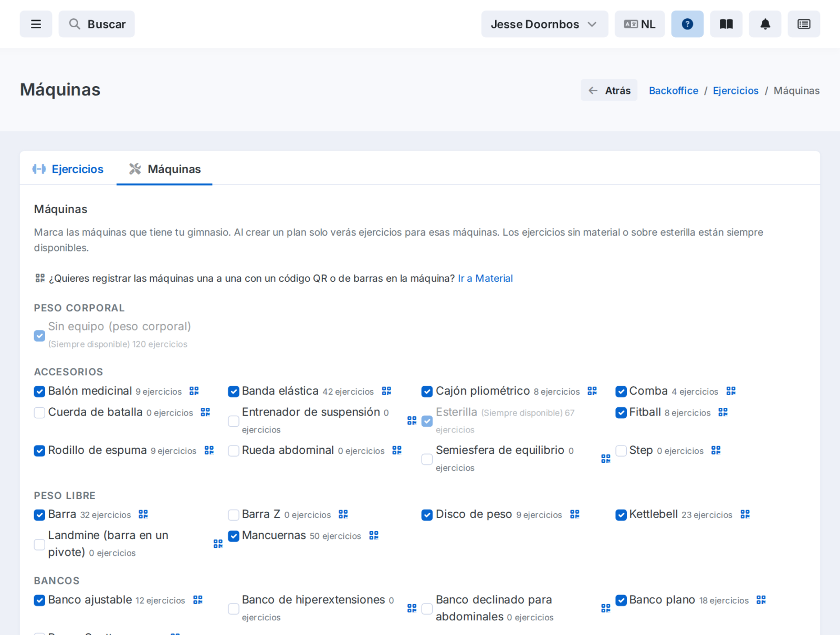Open the hamburger menu
840x635 pixels.
point(36,24)
